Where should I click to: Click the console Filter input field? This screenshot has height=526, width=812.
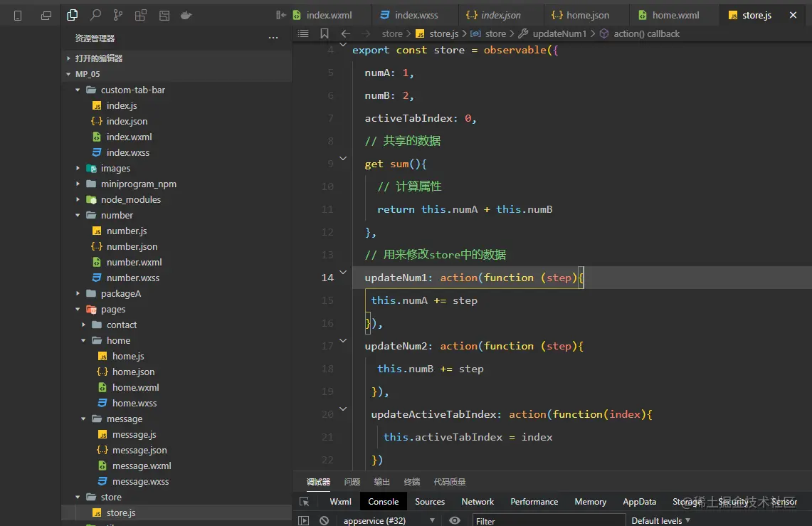[x=549, y=520]
